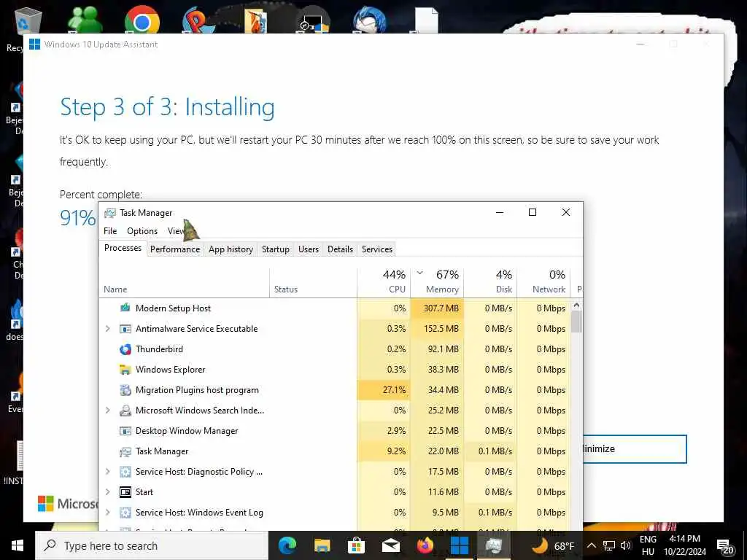Select the Service Host: Diagnostic Policy icon
The width and height of the screenshot is (747, 560).
click(125, 472)
